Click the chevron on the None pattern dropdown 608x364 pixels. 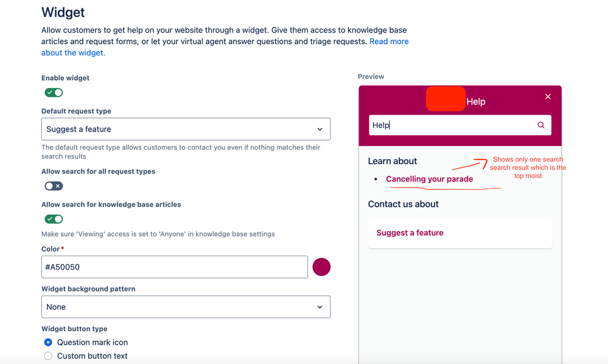[x=320, y=307]
